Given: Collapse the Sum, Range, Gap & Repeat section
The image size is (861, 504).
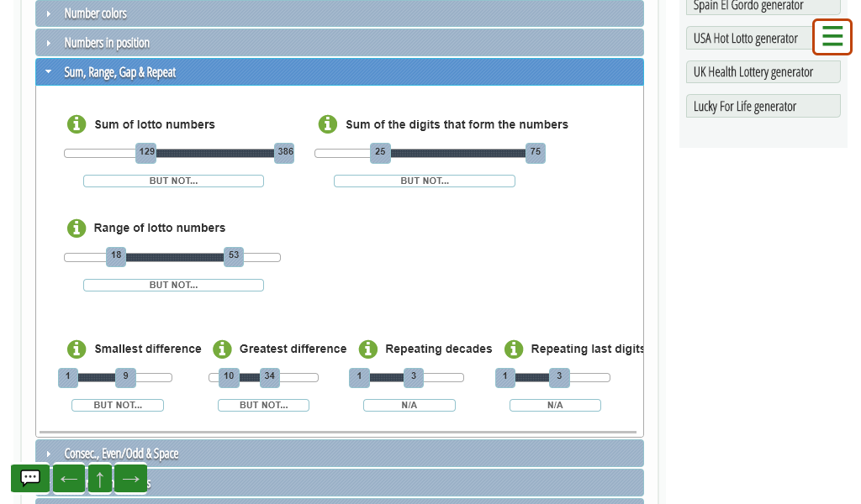Looking at the screenshot, I should click(340, 72).
